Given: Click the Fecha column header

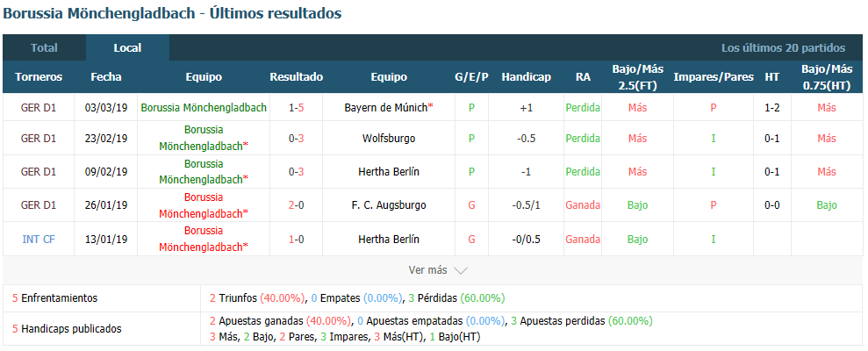Looking at the screenshot, I should click(105, 77).
